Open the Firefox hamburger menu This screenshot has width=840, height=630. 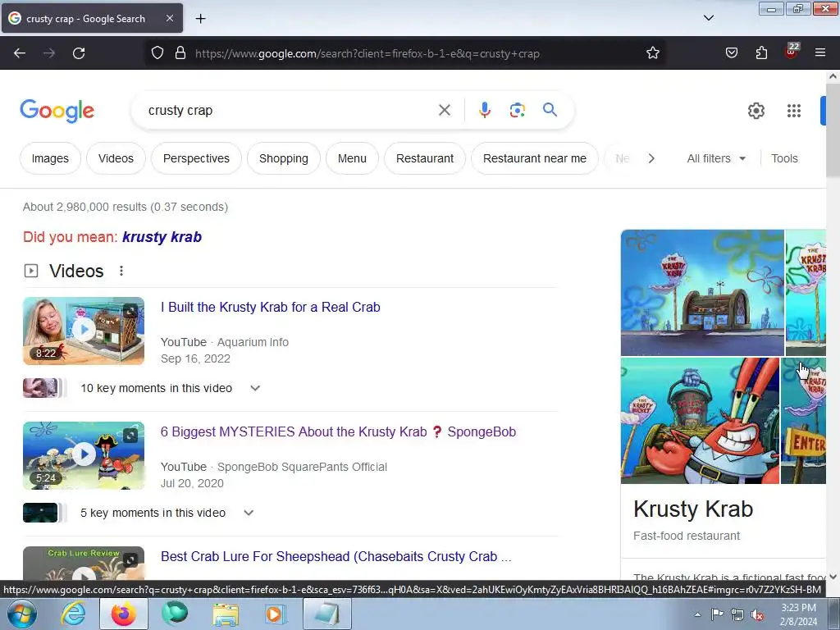pos(820,53)
